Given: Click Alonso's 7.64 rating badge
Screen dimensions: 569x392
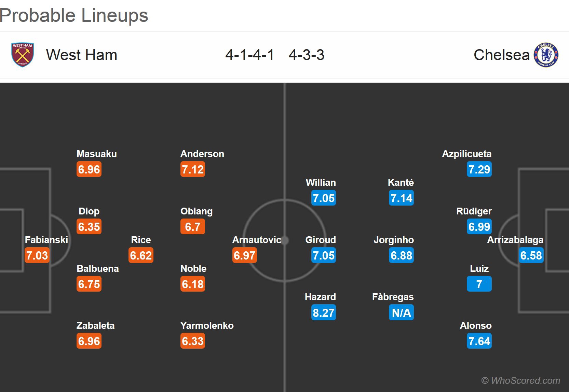Looking at the screenshot, I should click(479, 341).
